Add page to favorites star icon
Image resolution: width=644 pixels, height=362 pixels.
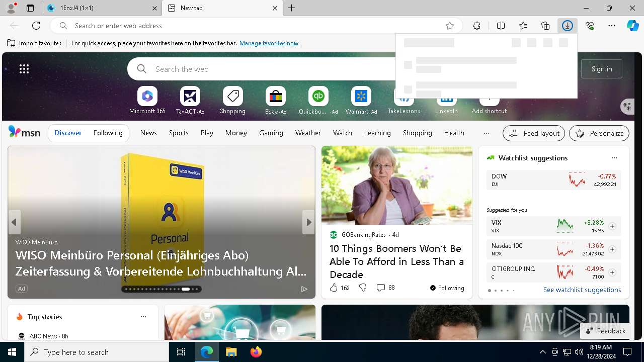click(450, 26)
